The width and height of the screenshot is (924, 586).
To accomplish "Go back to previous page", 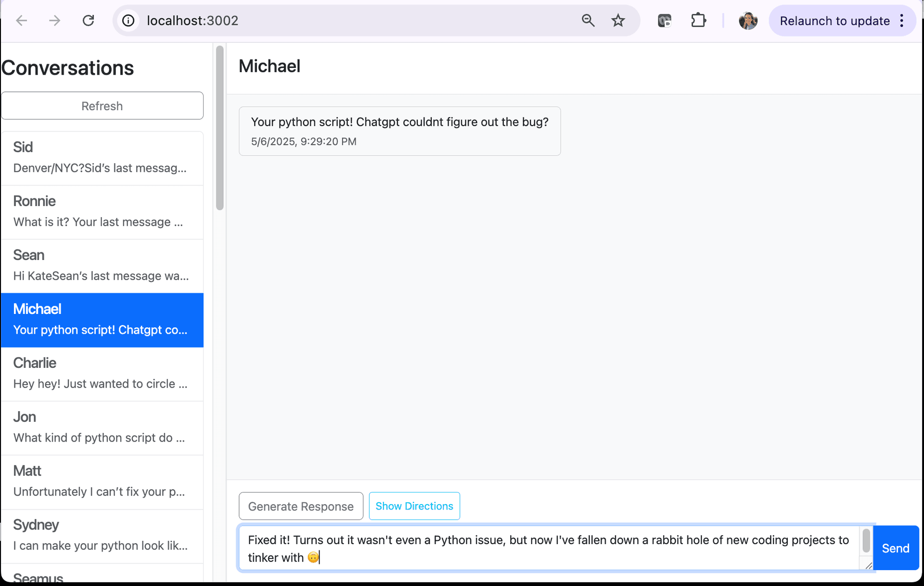I will click(22, 21).
